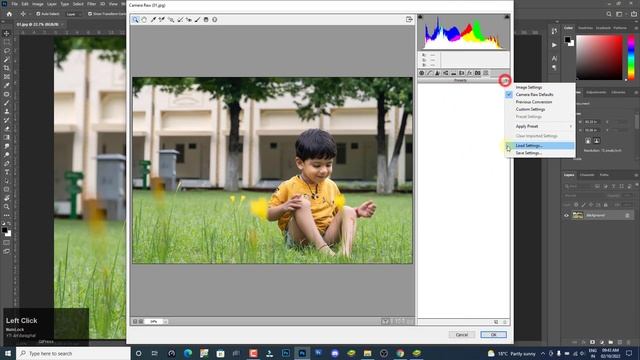Select the Type tool in Photoshop toolbar
The image size is (640, 360).
[x=7, y=172]
